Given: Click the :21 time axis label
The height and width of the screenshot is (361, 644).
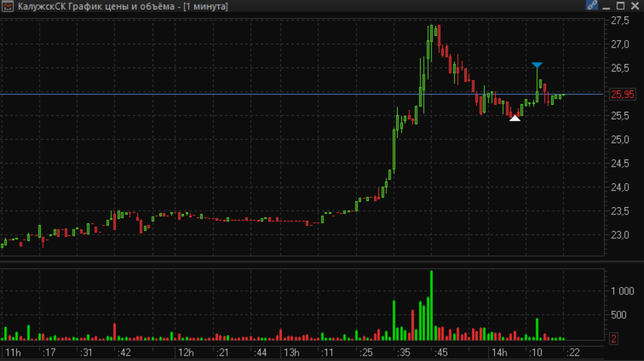Looking at the screenshot, I should (x=222, y=352).
